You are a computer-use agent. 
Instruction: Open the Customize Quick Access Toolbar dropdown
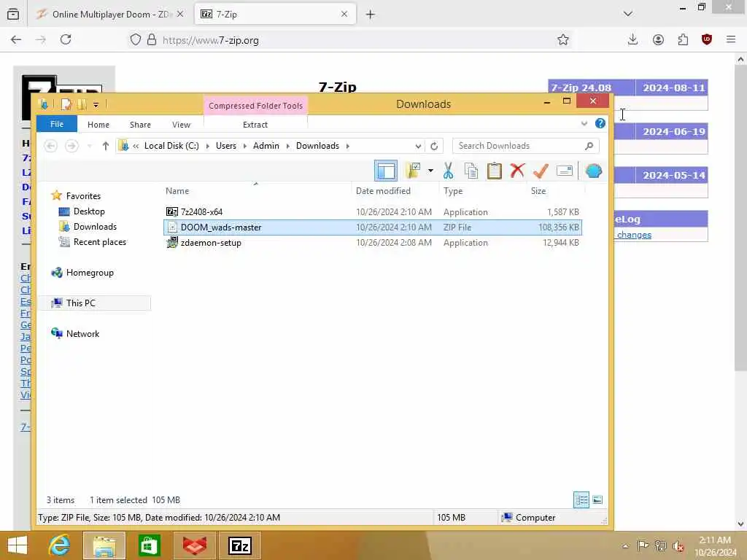pyautogui.click(x=96, y=104)
